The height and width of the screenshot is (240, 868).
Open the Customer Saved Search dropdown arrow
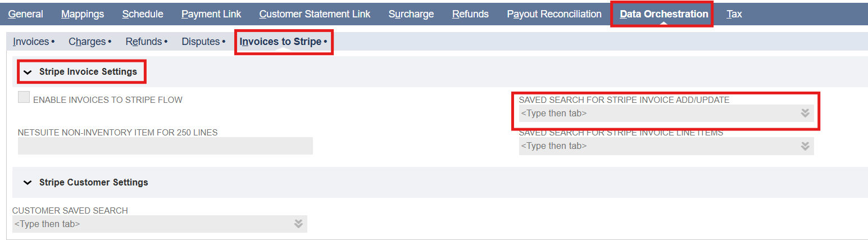[298, 224]
